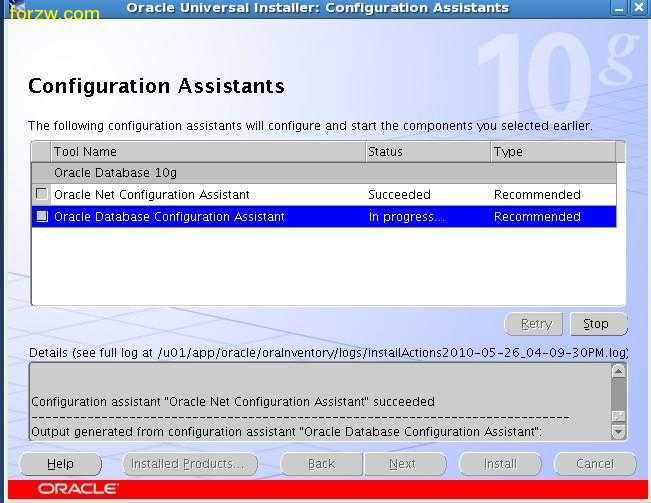Screen dimensions: 651x503
Task: Sort by the Tool Name column header
Action: point(207,152)
